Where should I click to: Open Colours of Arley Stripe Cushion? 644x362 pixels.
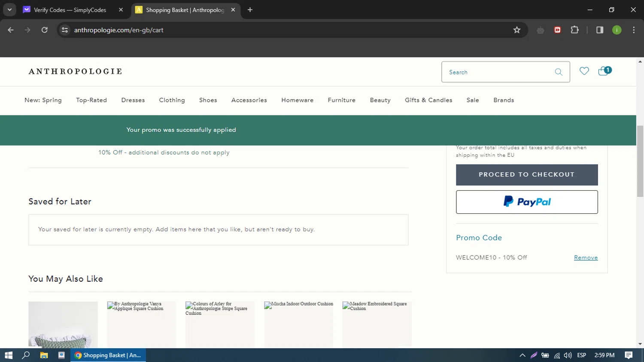click(220, 324)
